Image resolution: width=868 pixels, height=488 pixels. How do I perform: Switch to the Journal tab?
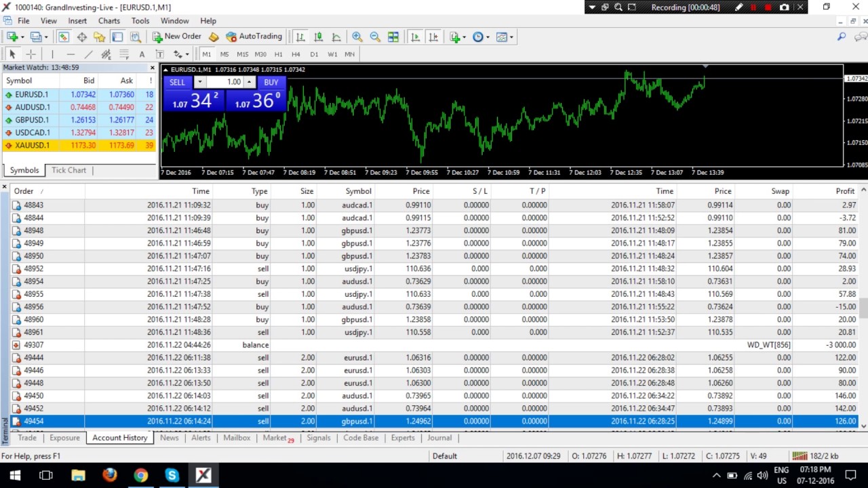click(439, 438)
